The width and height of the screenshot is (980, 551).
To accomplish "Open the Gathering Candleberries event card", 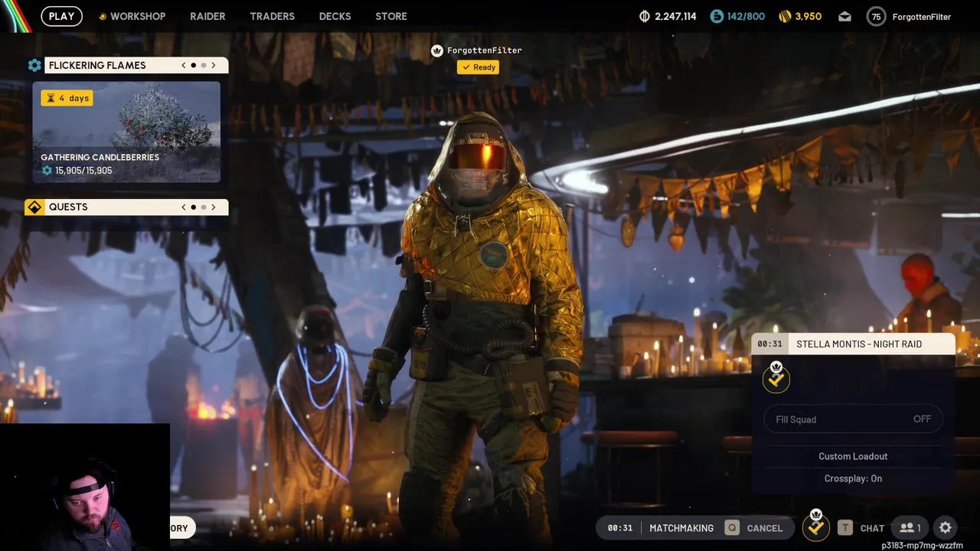I will point(126,132).
